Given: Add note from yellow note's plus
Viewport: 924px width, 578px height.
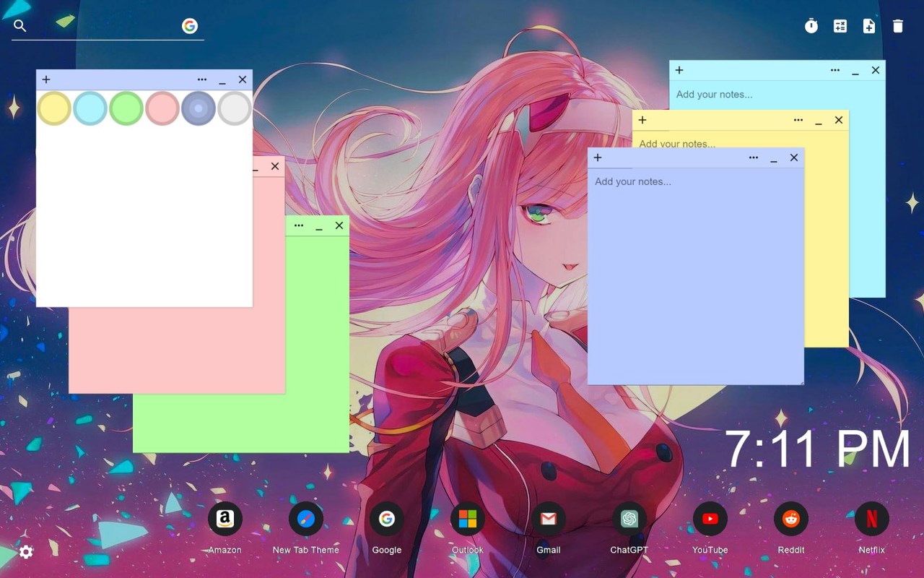Looking at the screenshot, I should [642, 120].
